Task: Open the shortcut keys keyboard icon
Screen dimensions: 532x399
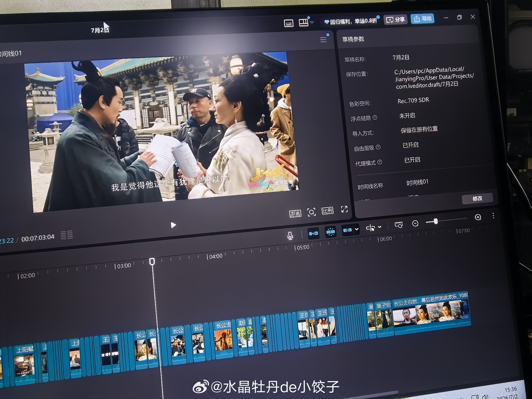Action: tap(289, 23)
